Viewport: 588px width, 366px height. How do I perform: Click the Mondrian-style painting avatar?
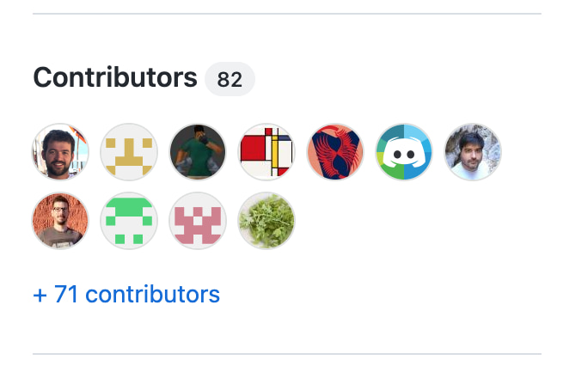pos(266,152)
